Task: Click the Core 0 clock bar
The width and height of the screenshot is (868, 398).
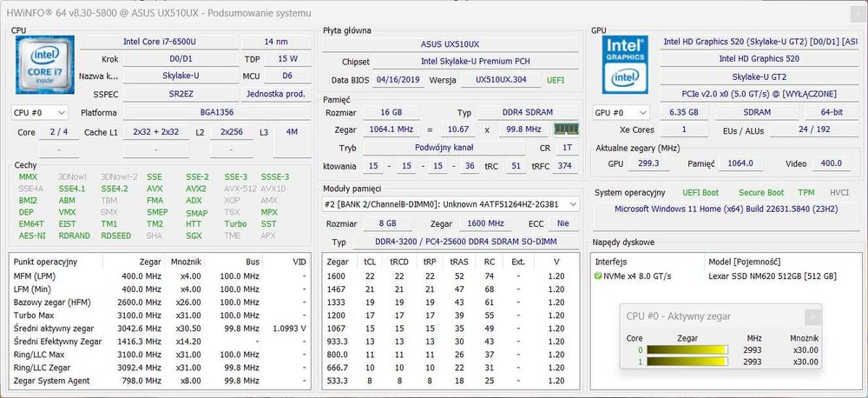Action: pyautogui.click(x=687, y=350)
